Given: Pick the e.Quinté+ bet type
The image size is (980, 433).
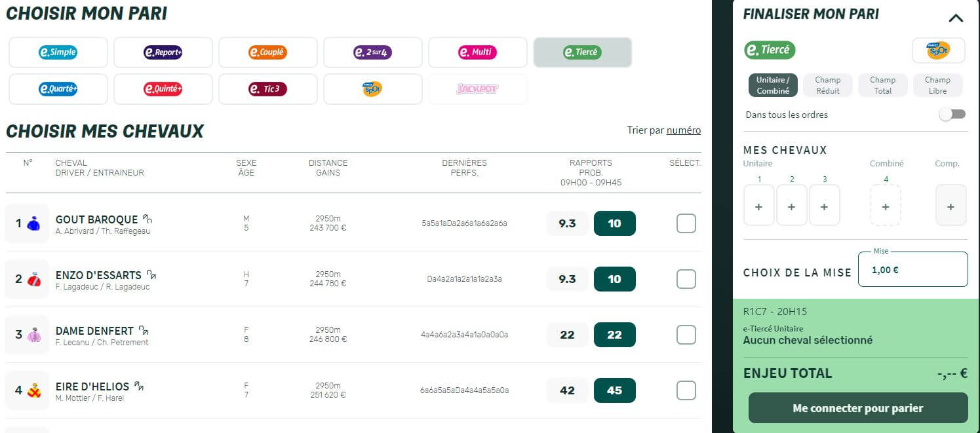Looking at the screenshot, I should pyautogui.click(x=163, y=89).
